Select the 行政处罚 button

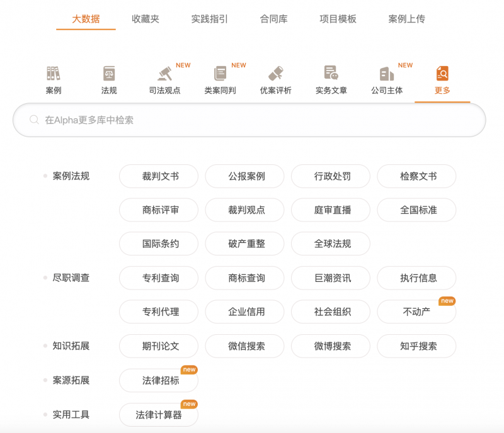[x=331, y=176]
